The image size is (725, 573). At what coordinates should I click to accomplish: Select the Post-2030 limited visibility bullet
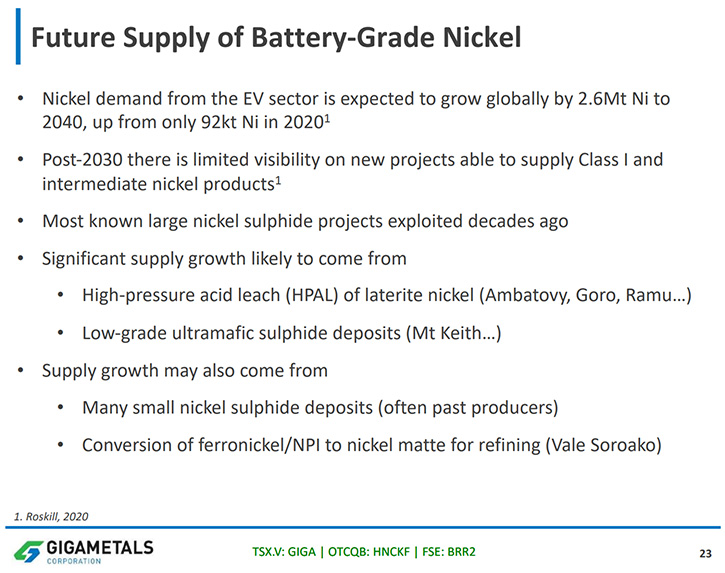pos(352,172)
